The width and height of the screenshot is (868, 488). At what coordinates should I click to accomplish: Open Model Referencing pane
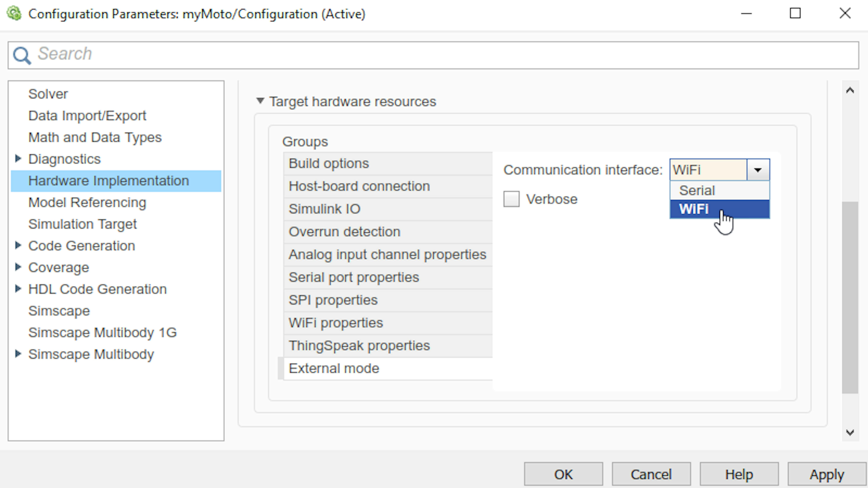click(x=87, y=202)
